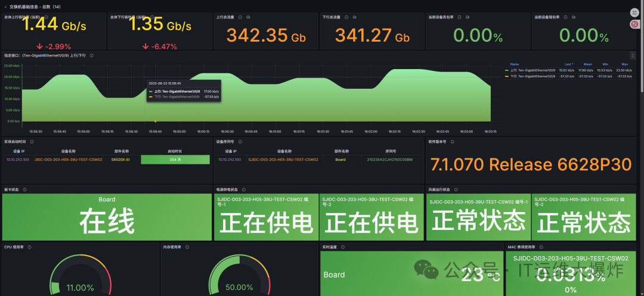The width and height of the screenshot is (644, 296).
Task: Sort legend by Mean column
Action: pyautogui.click(x=588, y=64)
